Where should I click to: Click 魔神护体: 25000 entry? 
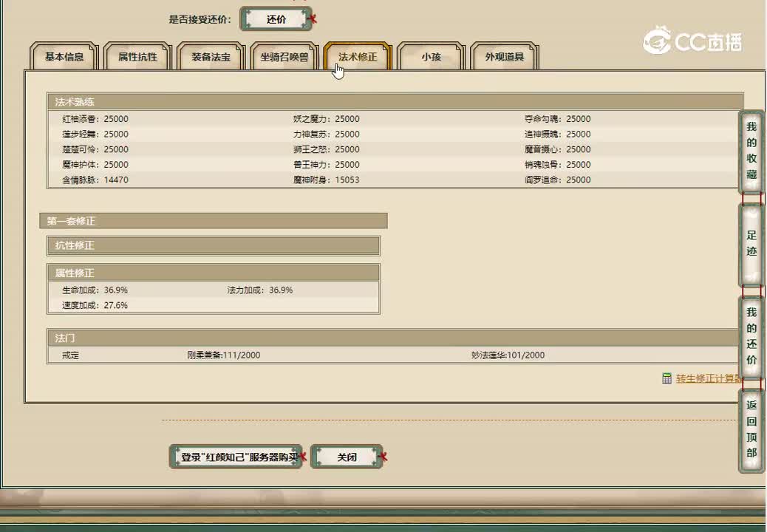[x=95, y=164]
